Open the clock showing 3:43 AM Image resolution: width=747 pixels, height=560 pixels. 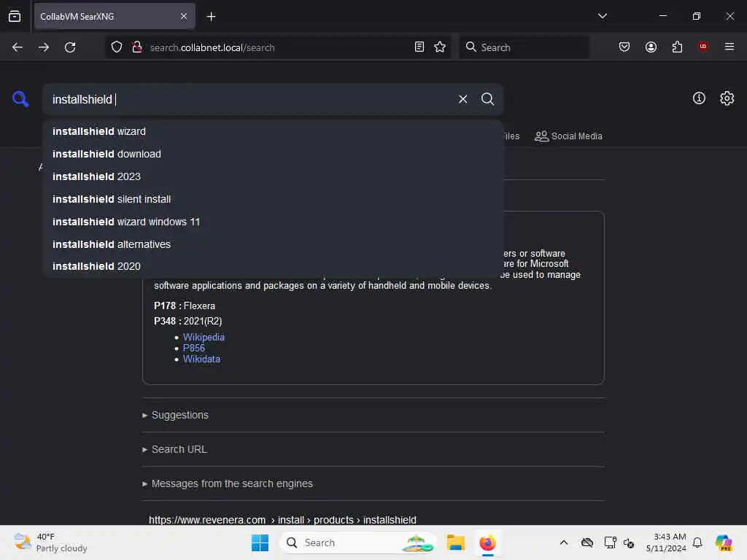[x=666, y=542]
